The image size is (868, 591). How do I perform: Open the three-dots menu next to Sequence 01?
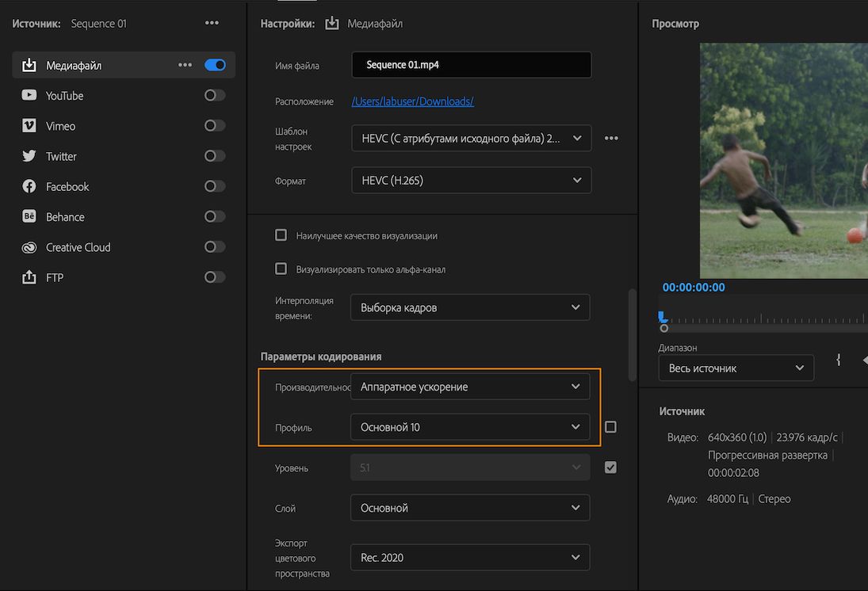212,23
